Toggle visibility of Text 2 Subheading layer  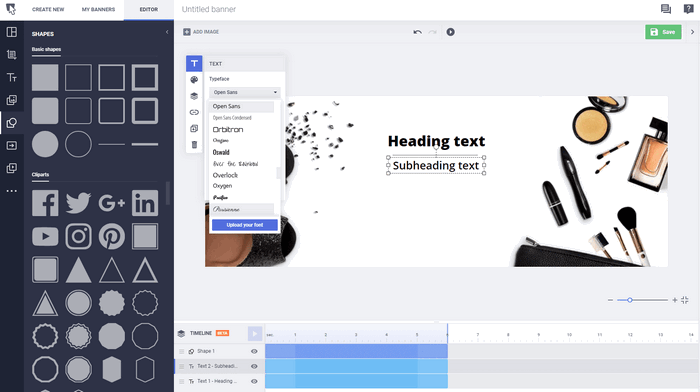pos(254,366)
